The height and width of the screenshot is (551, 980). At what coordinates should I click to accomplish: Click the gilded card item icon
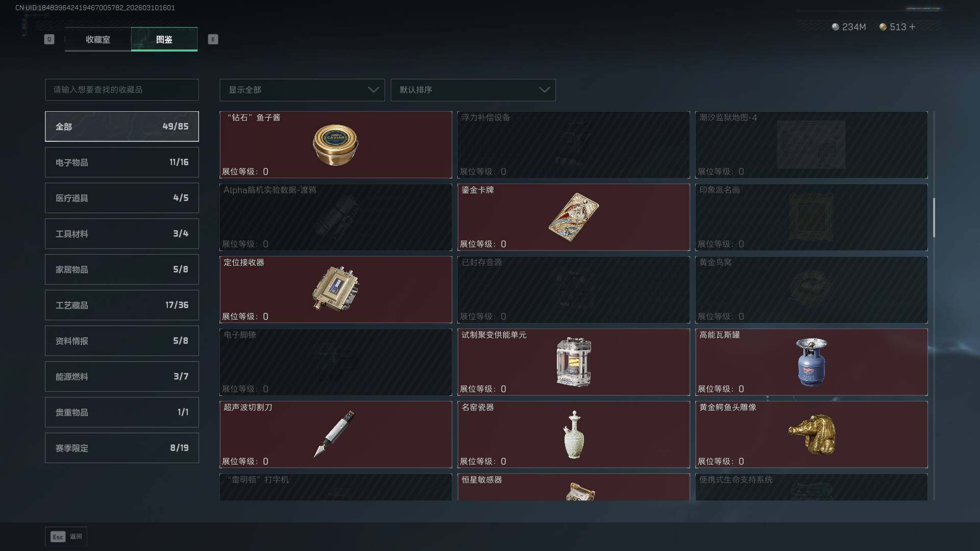[x=574, y=217]
